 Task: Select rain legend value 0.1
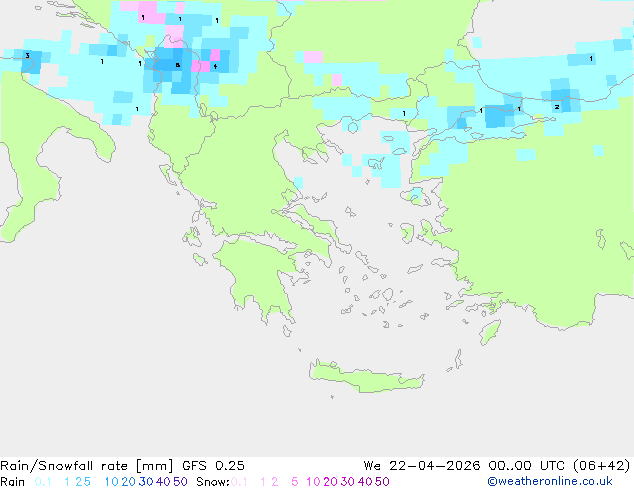tap(43, 482)
